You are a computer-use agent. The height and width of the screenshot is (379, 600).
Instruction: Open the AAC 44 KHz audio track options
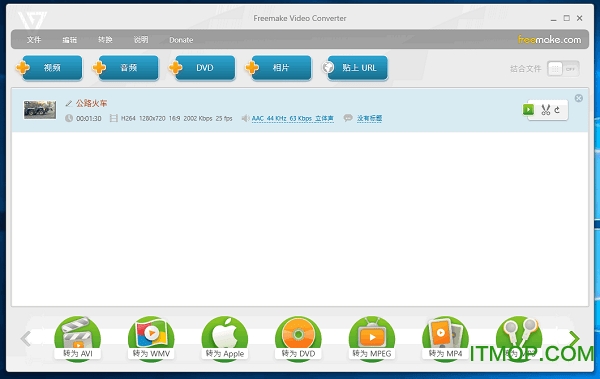click(292, 119)
